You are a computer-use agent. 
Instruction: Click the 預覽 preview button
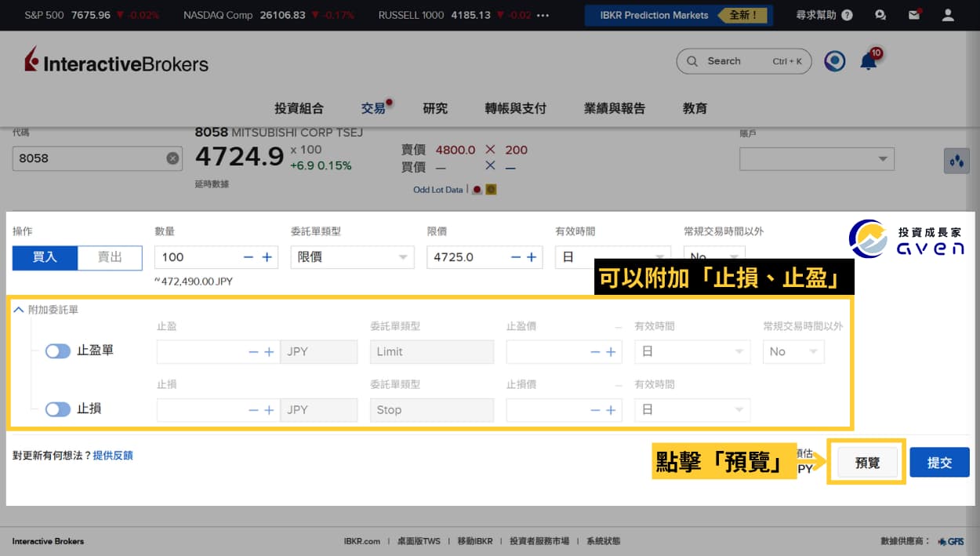coord(867,463)
